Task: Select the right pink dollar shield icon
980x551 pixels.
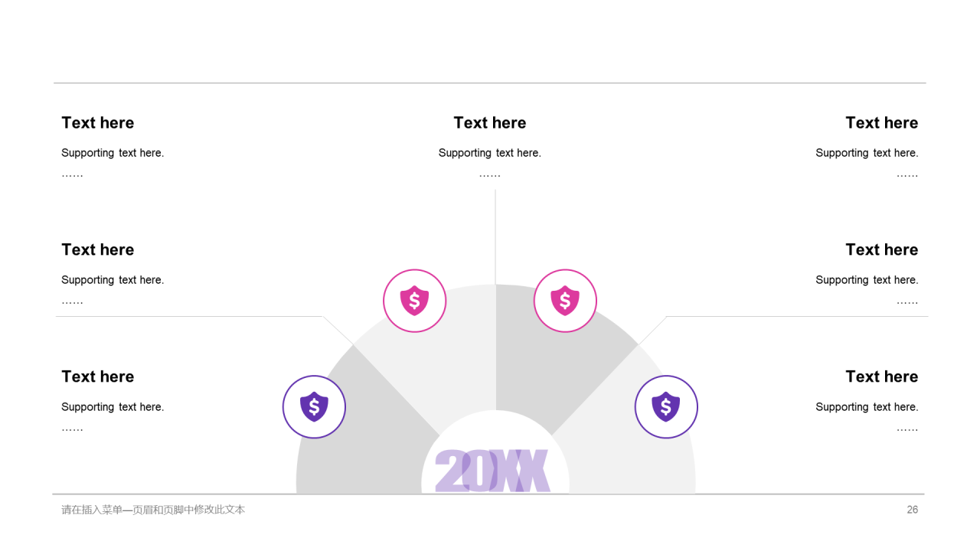Action: click(565, 301)
